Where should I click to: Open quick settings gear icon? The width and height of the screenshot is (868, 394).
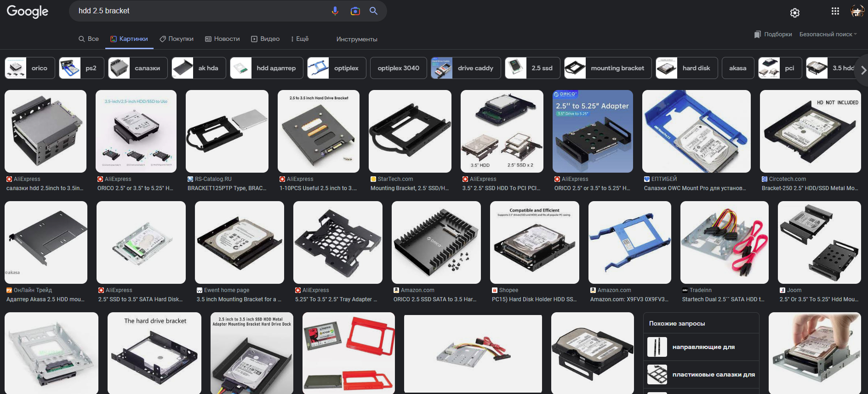(795, 13)
